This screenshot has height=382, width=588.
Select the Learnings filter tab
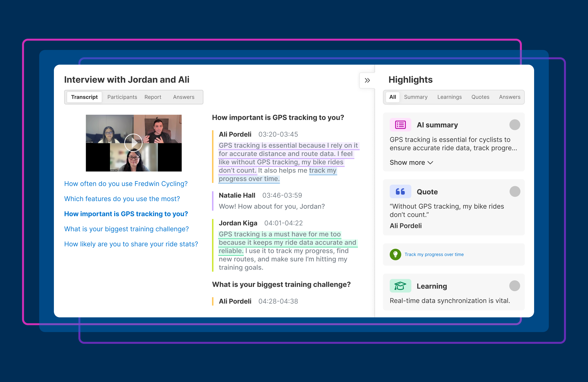coord(449,97)
